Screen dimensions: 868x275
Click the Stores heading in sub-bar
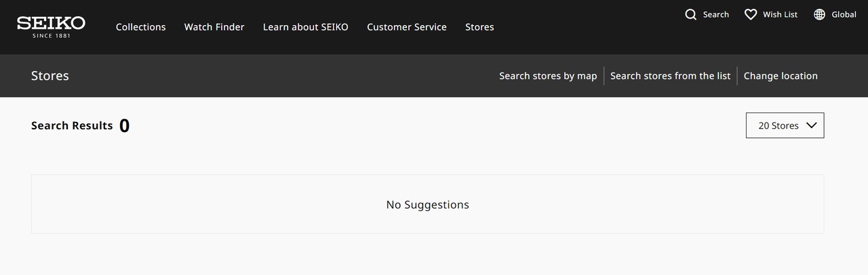tap(50, 76)
